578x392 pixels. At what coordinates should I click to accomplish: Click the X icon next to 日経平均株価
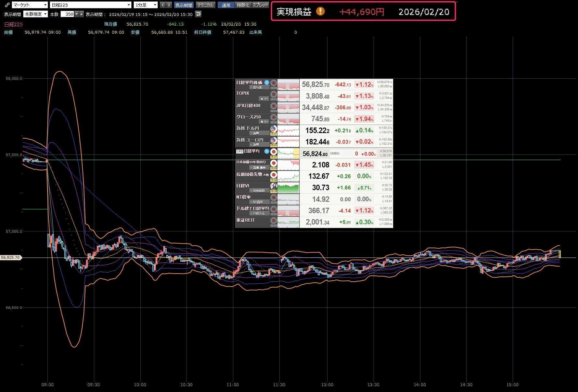click(267, 82)
